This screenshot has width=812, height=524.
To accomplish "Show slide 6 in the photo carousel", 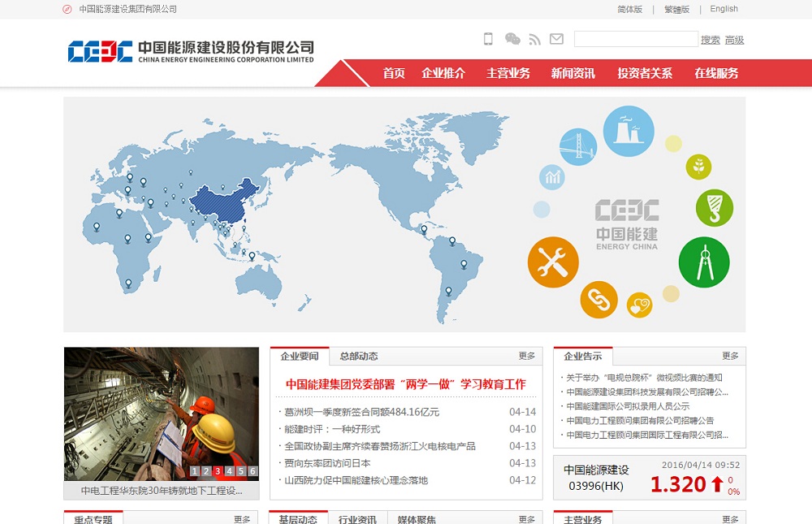I will click(253, 471).
